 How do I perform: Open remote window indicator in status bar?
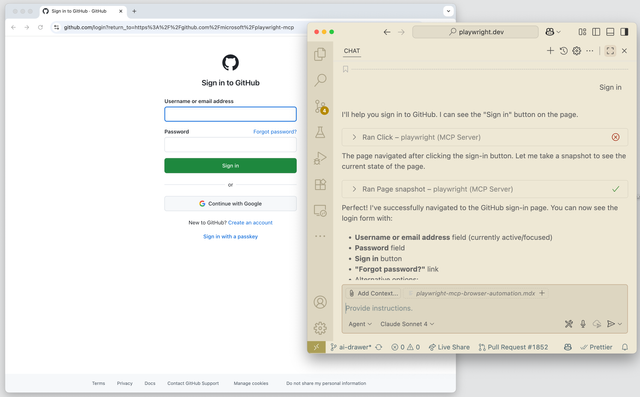pyautogui.click(x=316, y=347)
